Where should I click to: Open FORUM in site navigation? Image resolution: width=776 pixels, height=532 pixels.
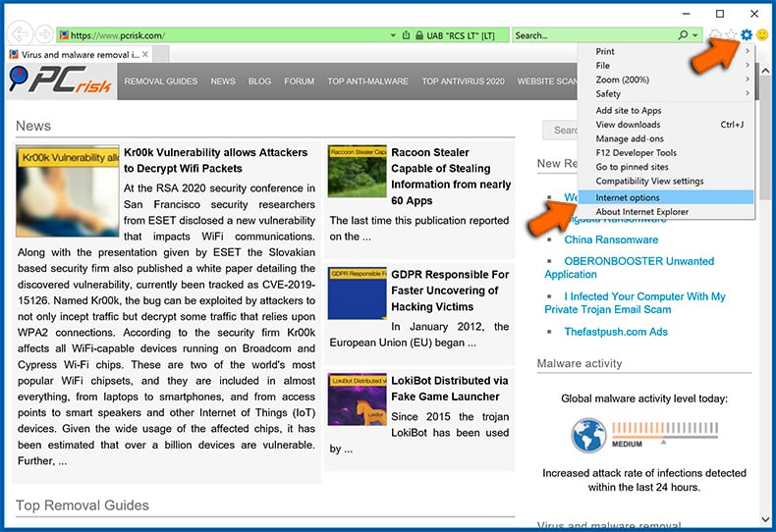[x=299, y=81]
